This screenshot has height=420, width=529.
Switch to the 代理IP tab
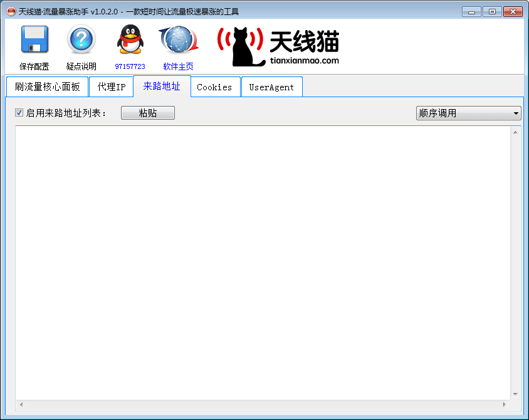pos(112,87)
